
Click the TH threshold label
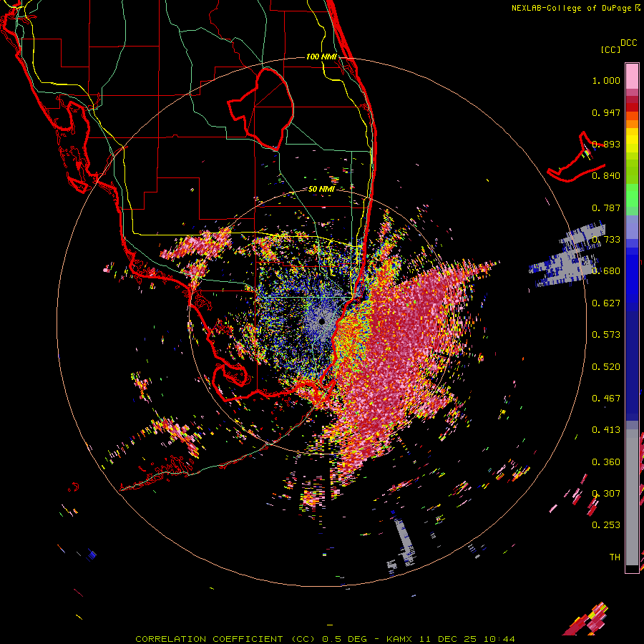pyautogui.click(x=615, y=557)
